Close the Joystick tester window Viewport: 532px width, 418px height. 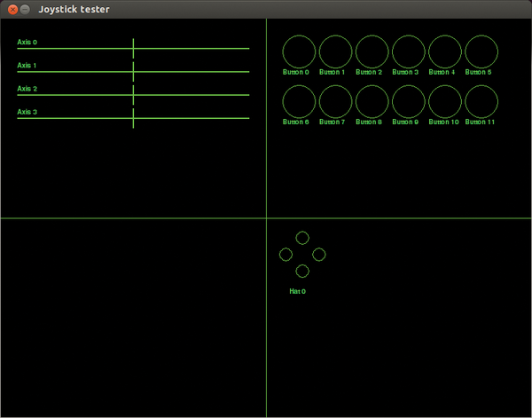coord(13,10)
